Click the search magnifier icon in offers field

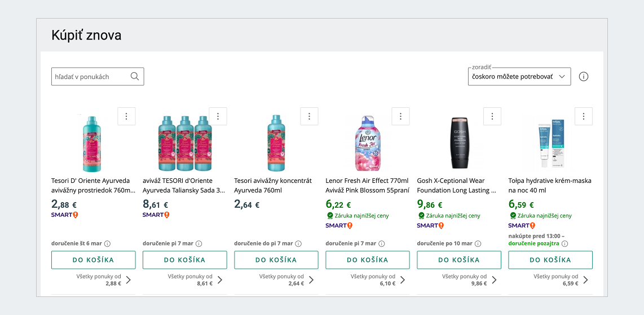click(135, 77)
